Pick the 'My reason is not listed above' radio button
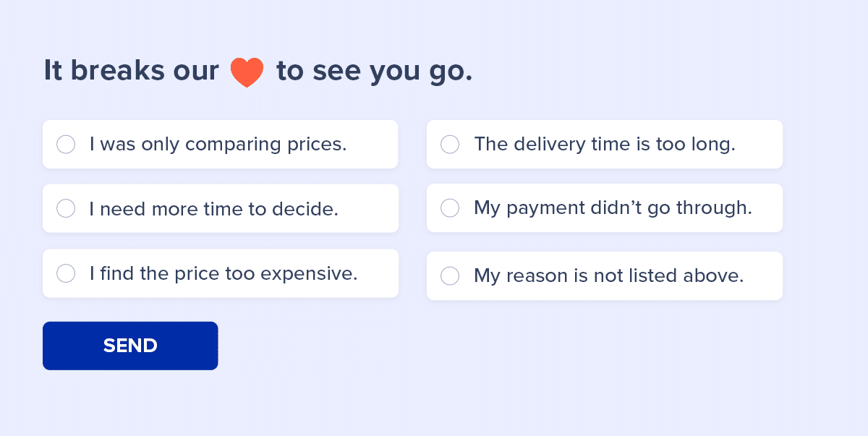The width and height of the screenshot is (868, 436). coord(450,276)
